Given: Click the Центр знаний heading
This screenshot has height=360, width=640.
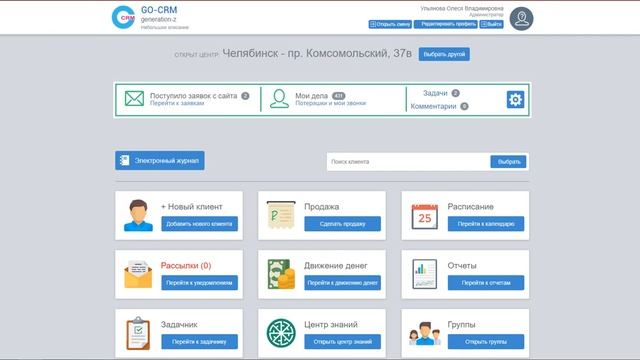Looking at the screenshot, I should pos(331,324).
